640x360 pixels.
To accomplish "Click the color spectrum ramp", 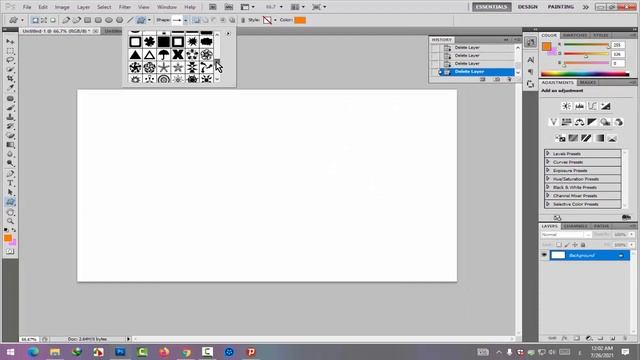I will pyautogui.click(x=585, y=74).
